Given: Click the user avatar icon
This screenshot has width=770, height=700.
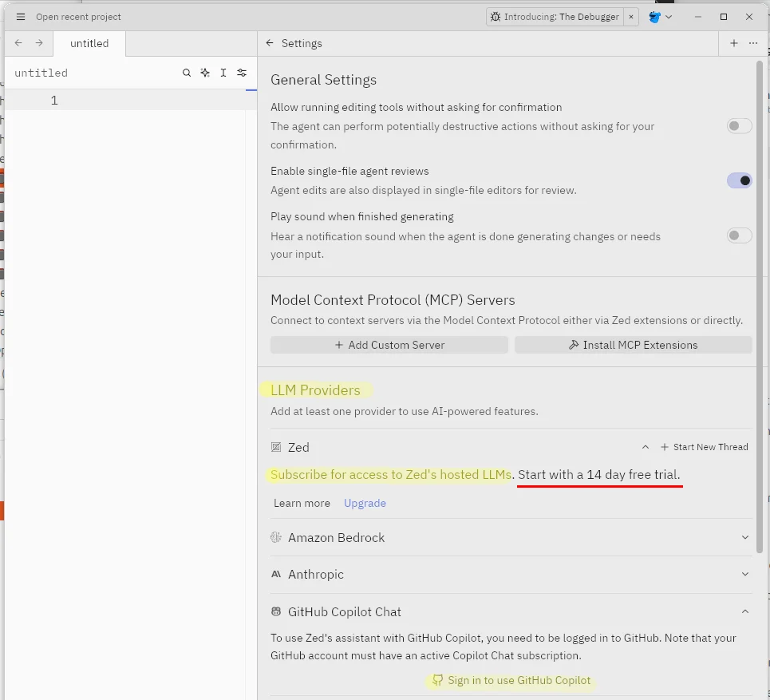Looking at the screenshot, I should pyautogui.click(x=654, y=17).
